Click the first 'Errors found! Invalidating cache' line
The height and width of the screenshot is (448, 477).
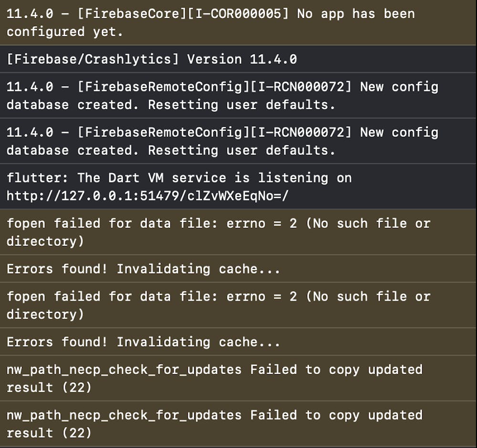click(143, 269)
